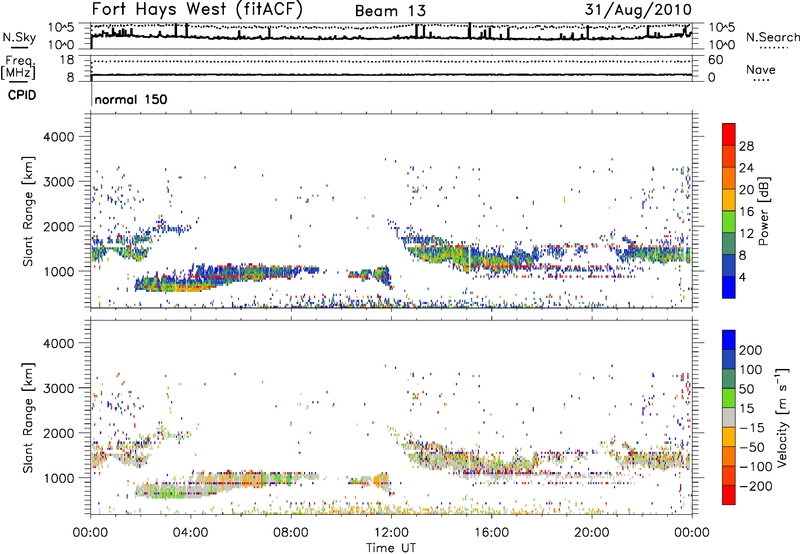
Task: Click the blue bottom of power colorbar
Action: 729,287
